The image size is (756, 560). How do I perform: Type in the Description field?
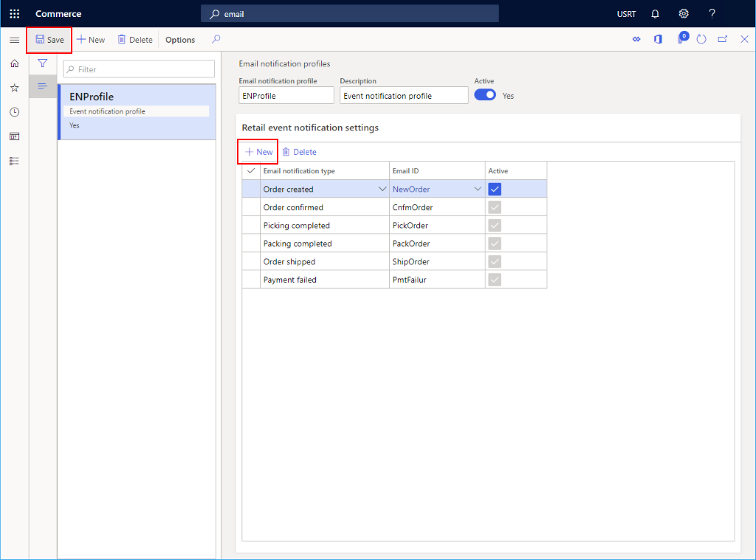pyautogui.click(x=403, y=94)
